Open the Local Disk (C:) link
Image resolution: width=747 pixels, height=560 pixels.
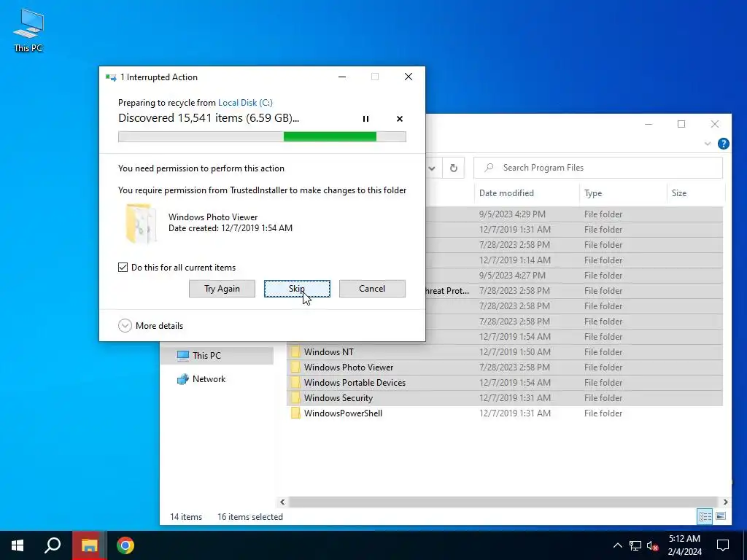pyautogui.click(x=245, y=102)
